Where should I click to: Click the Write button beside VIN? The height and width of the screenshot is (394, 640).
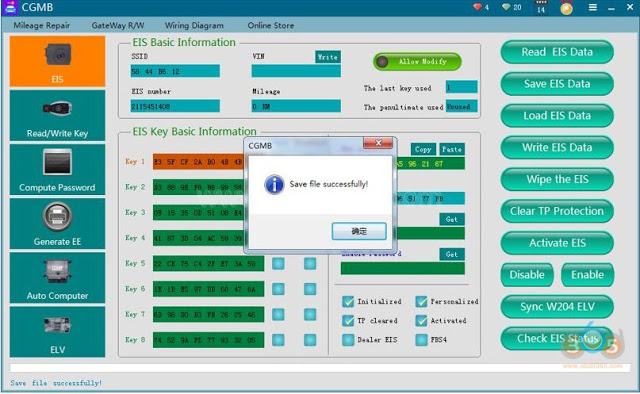point(328,57)
